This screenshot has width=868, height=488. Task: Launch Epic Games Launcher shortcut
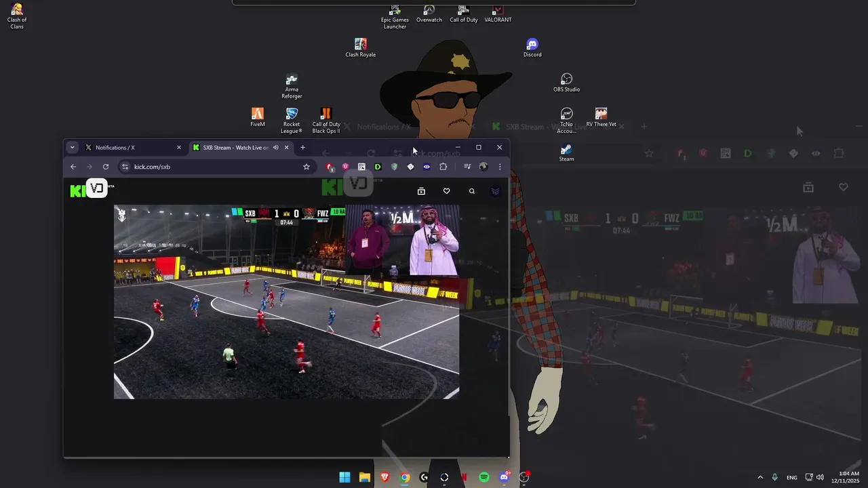coord(395,17)
